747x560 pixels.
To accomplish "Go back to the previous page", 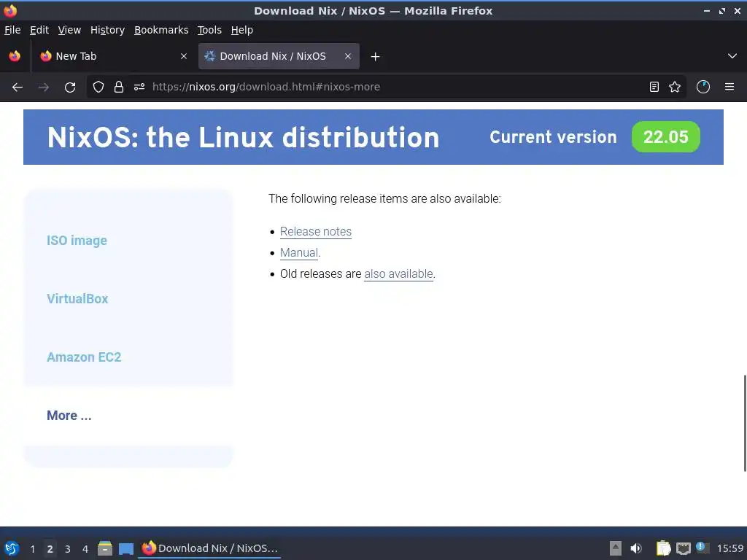I will click(18, 87).
